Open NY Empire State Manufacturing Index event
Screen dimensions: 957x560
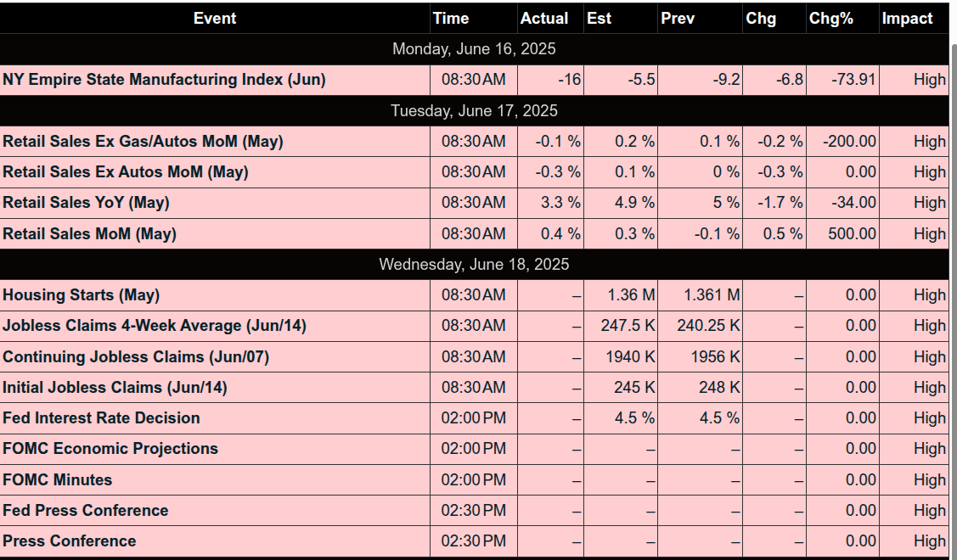coord(164,80)
